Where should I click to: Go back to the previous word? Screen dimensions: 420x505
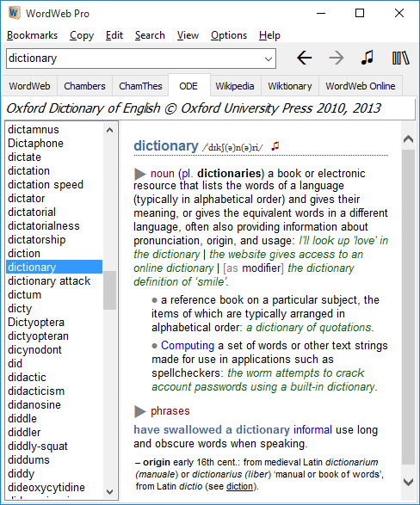coord(304,58)
